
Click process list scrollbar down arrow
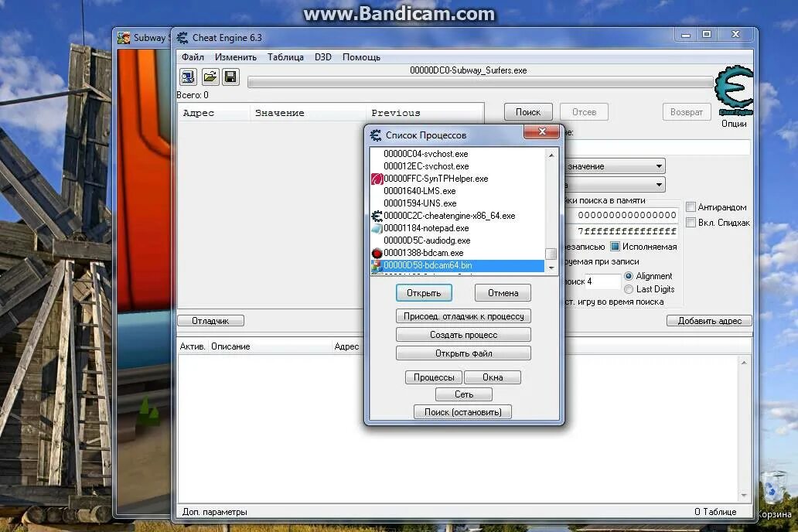(551, 268)
